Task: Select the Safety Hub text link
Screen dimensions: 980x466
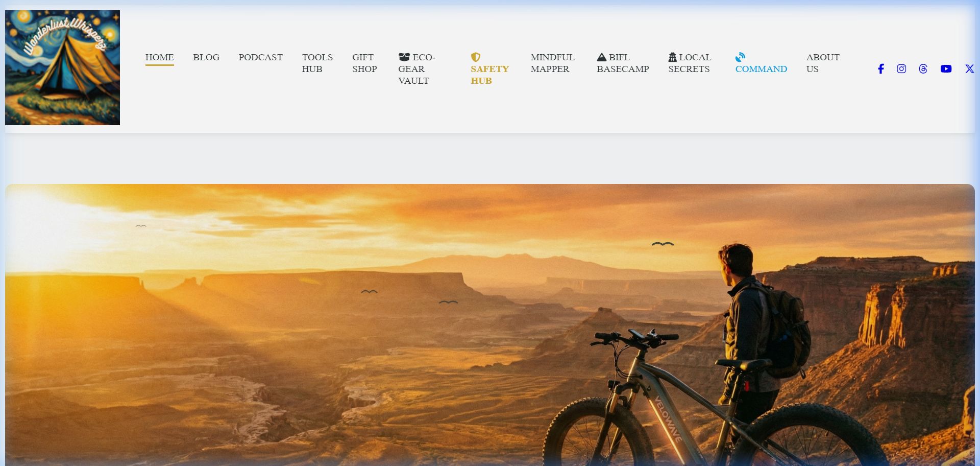Action: click(x=489, y=75)
